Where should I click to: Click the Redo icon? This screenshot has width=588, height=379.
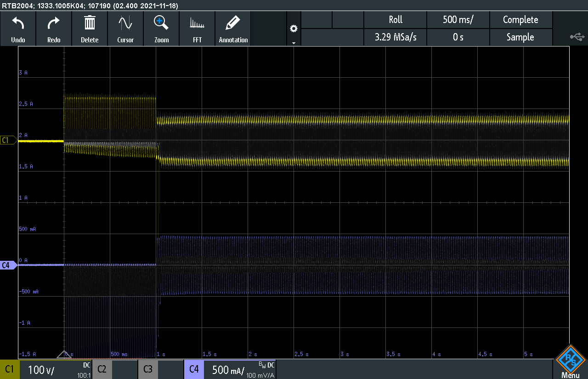(x=53, y=29)
